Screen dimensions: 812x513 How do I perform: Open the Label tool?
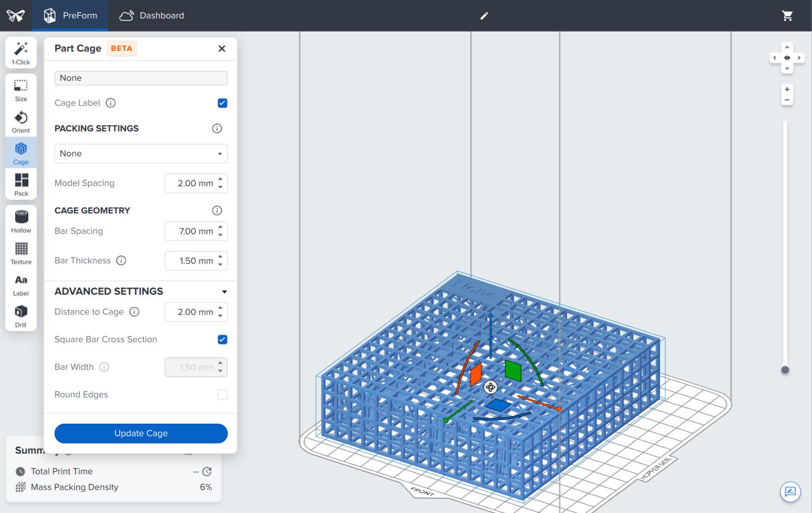(x=21, y=284)
